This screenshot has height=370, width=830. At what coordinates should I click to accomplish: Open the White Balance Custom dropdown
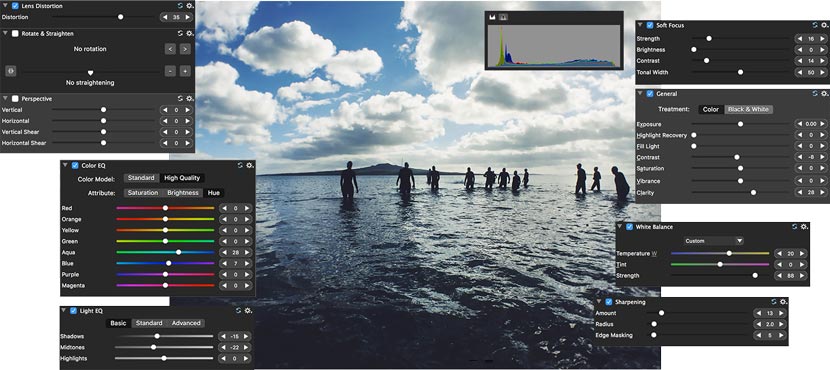point(714,241)
